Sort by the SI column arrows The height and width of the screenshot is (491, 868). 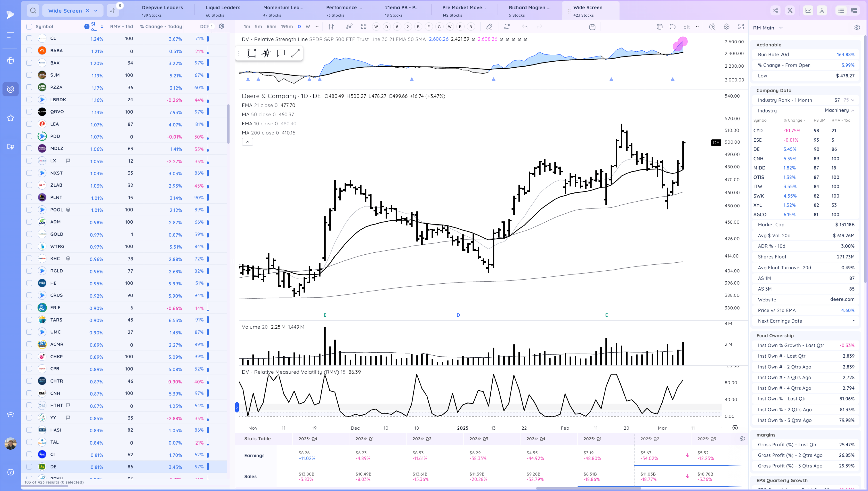click(102, 27)
